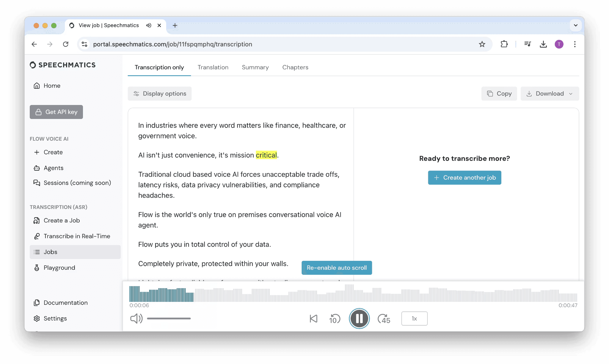609x364 pixels.
Task: Open Display options
Action: (x=160, y=94)
